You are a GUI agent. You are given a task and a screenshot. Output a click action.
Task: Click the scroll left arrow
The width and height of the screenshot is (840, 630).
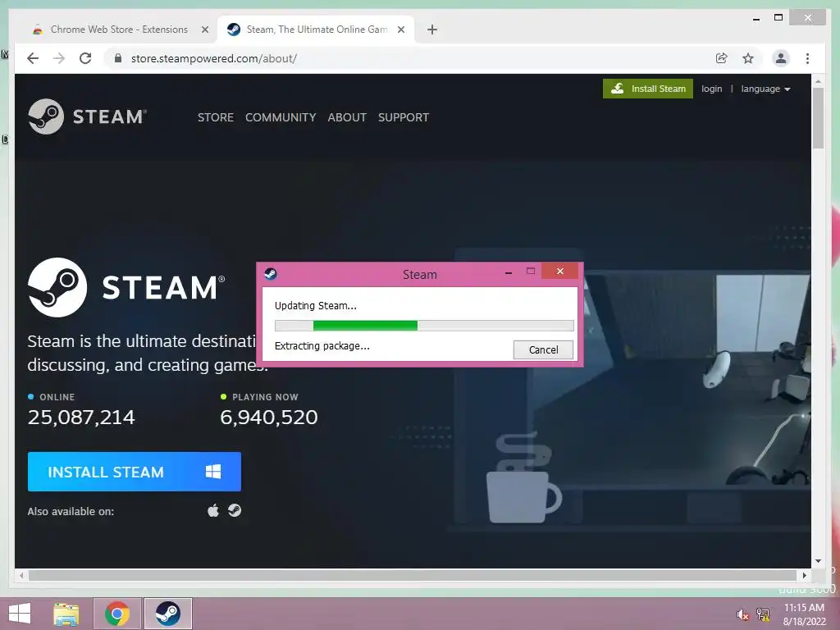[x=21, y=575]
